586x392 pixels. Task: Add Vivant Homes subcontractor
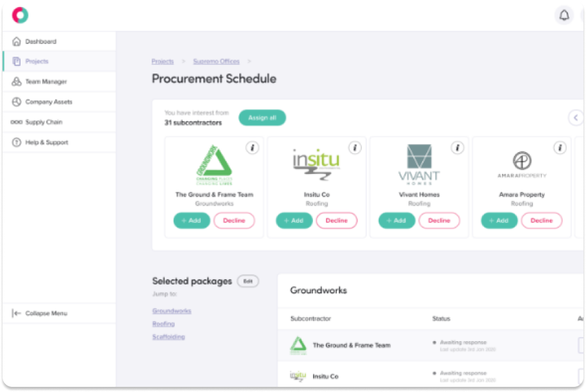396,220
